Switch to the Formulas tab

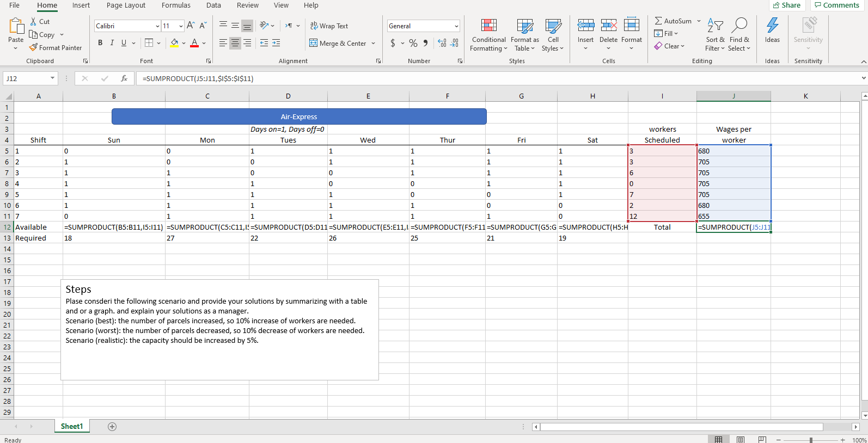(176, 5)
